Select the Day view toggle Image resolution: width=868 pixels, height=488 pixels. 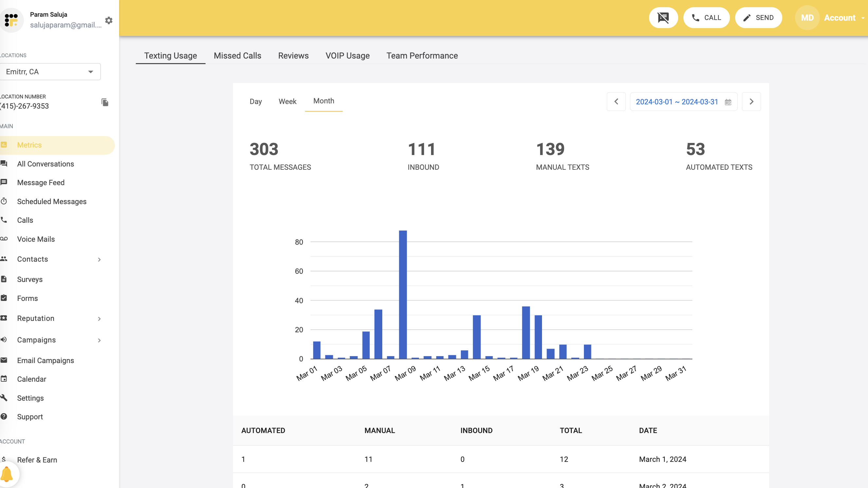pyautogui.click(x=256, y=101)
